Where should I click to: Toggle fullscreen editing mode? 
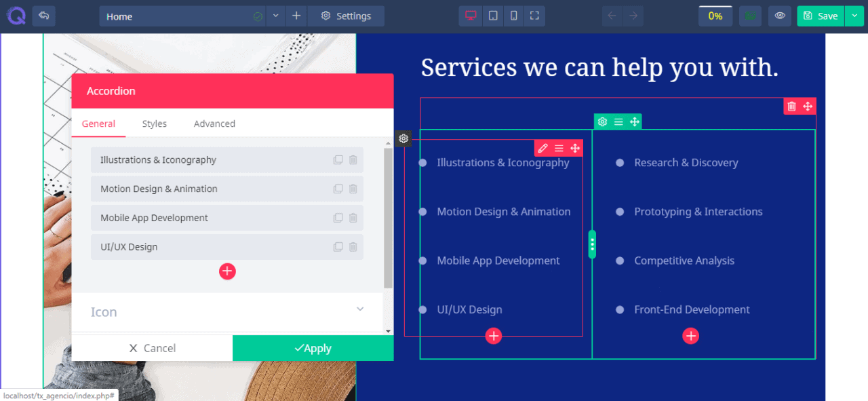535,16
